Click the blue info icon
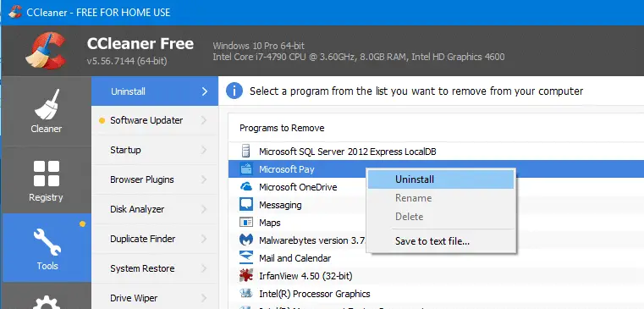Viewport: 644px width, 309px height. point(234,91)
